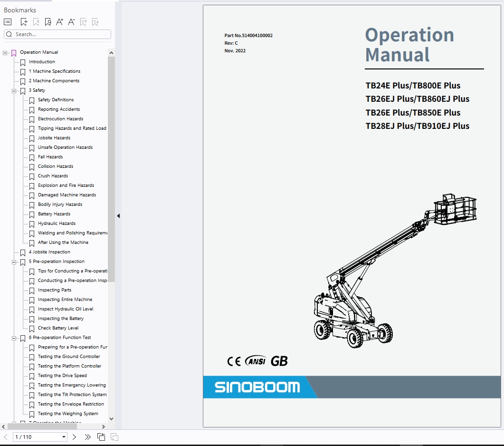Open Unsafe Operation Hazards bookmark
The width and height of the screenshot is (504, 446).
tap(65, 147)
